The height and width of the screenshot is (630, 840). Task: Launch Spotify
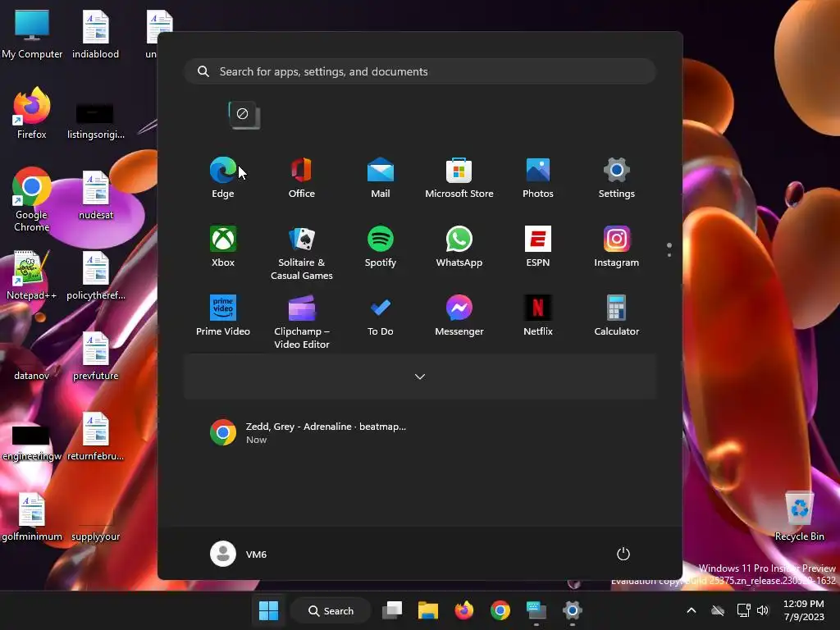pos(381,246)
